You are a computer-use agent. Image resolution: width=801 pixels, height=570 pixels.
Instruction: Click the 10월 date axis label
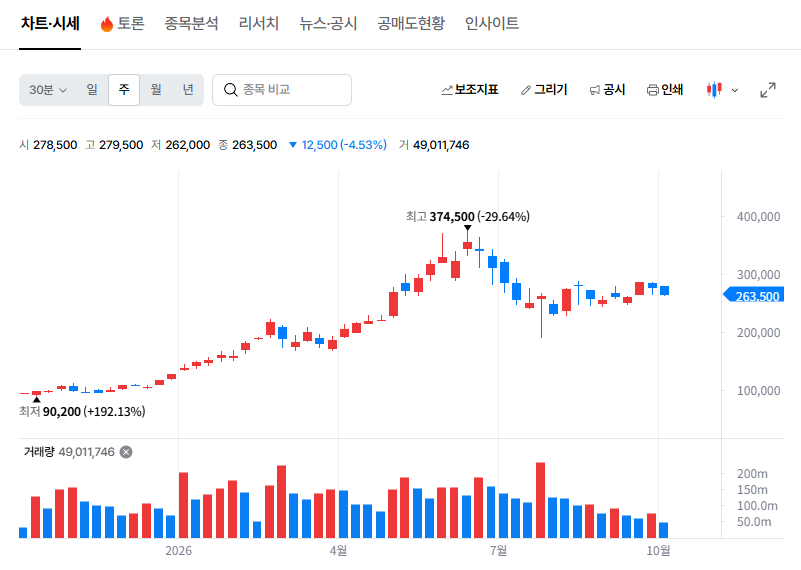(x=658, y=551)
